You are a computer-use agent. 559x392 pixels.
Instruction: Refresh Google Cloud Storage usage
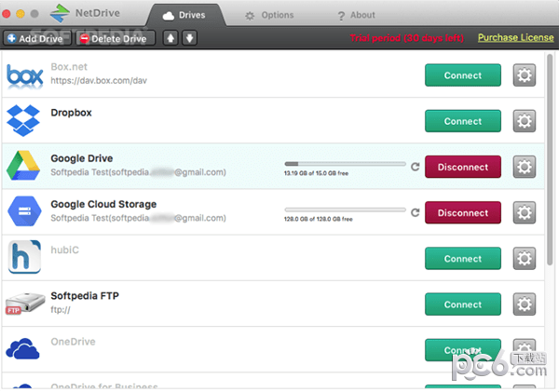point(415,212)
